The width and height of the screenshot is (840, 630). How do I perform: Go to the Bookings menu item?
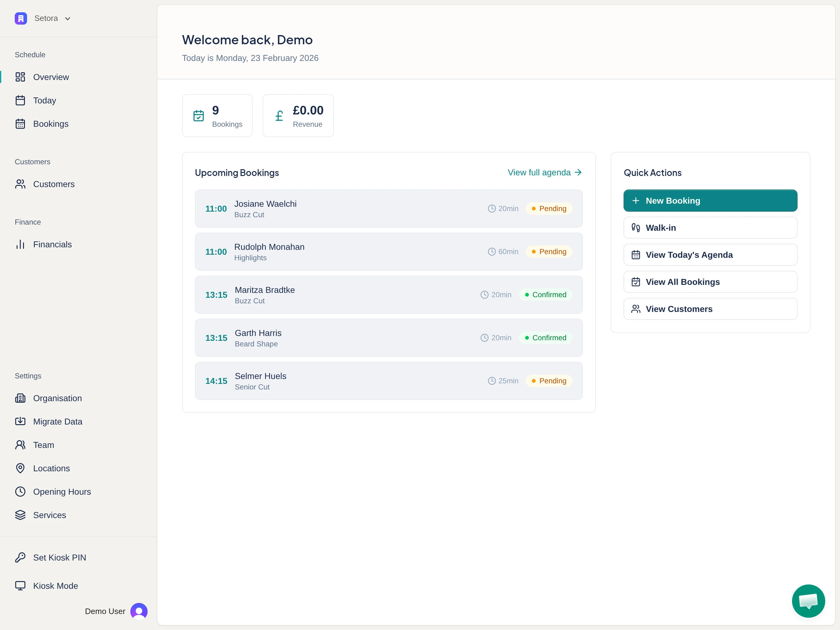[50, 124]
